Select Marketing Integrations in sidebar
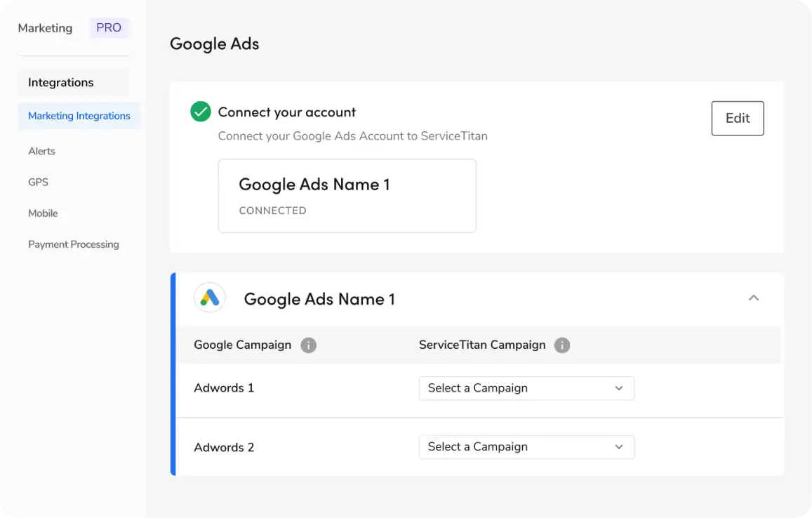 (x=79, y=116)
